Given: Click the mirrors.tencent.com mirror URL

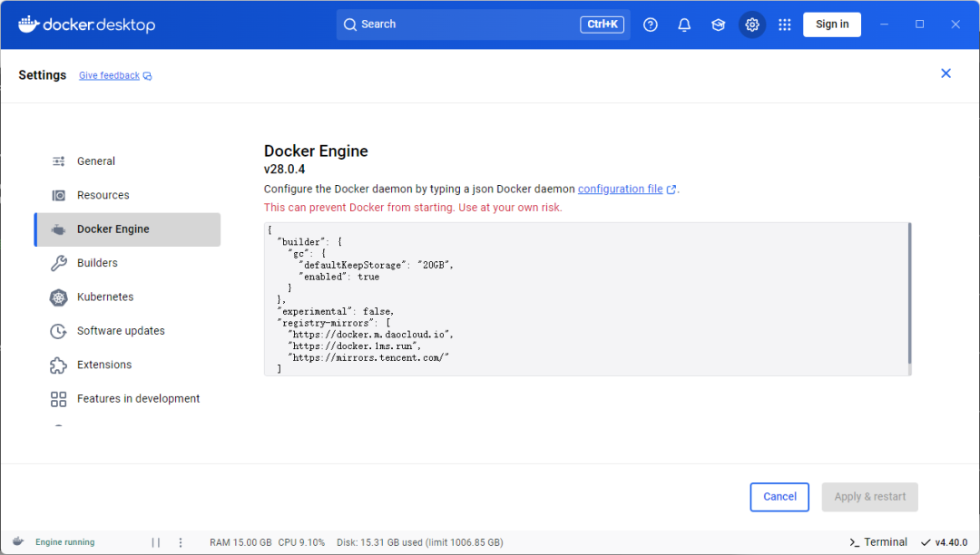Looking at the screenshot, I should pyautogui.click(x=368, y=358).
